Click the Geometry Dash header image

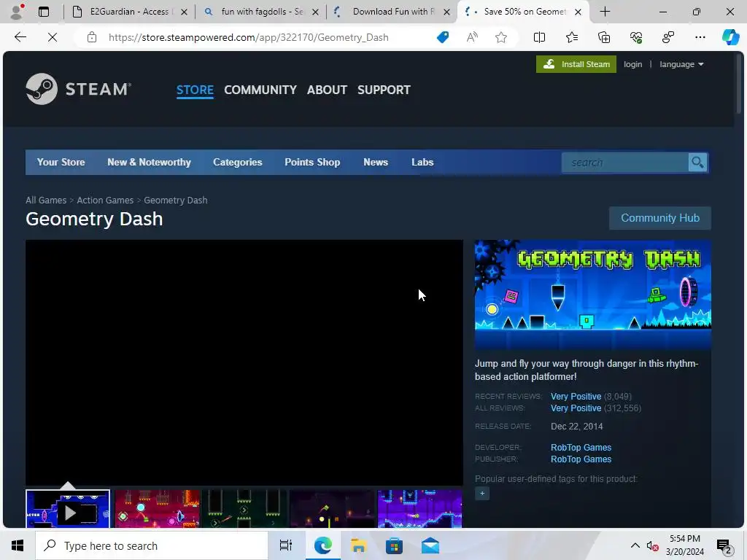pos(592,295)
